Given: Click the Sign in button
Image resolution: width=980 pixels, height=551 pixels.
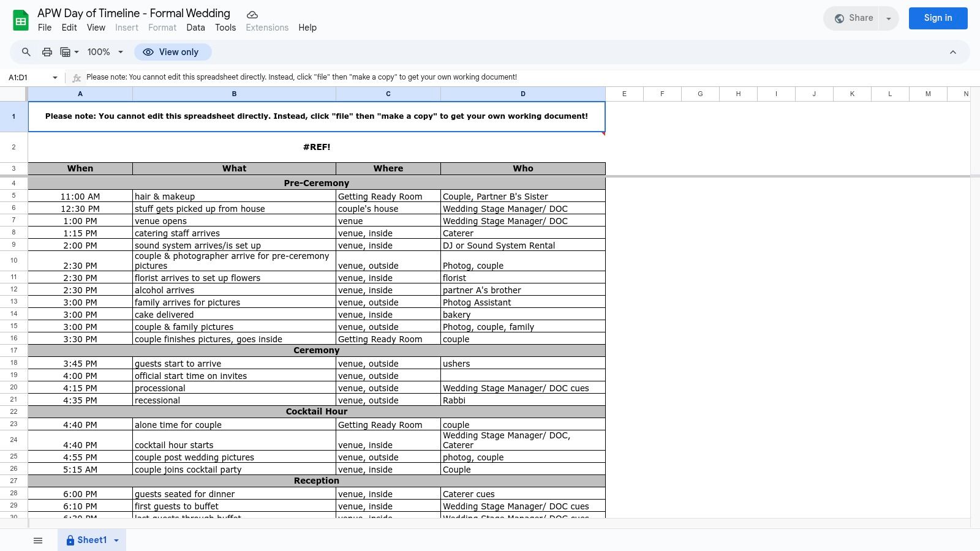Looking at the screenshot, I should (938, 18).
